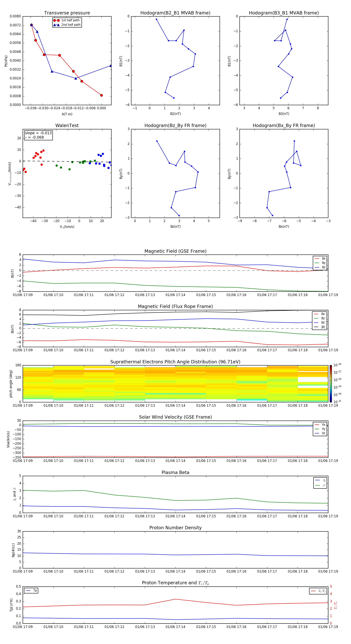Click the "Transverse pressure" plot title
The image size is (351, 644).
point(67,13)
